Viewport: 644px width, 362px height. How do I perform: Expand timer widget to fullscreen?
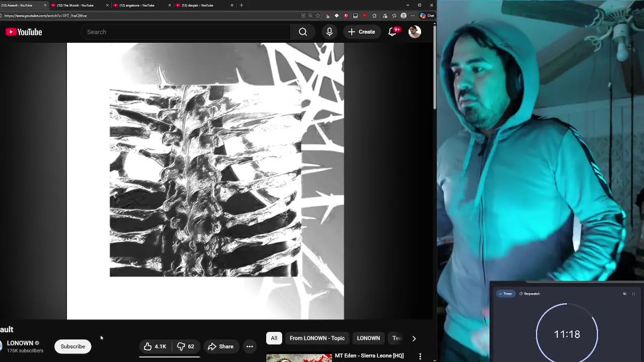click(633, 294)
